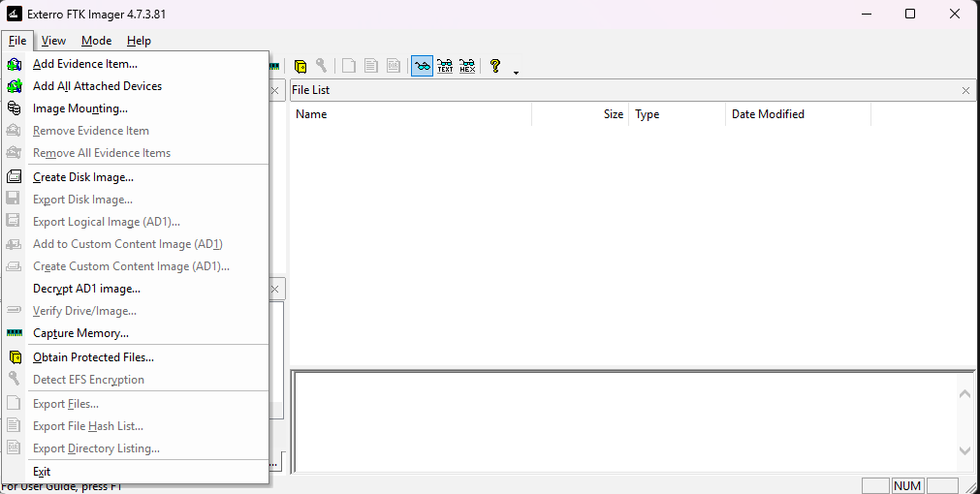Viewport: 980px width, 494px height.
Task: Select Decrypt AD1 image from the File menu
Action: point(86,289)
